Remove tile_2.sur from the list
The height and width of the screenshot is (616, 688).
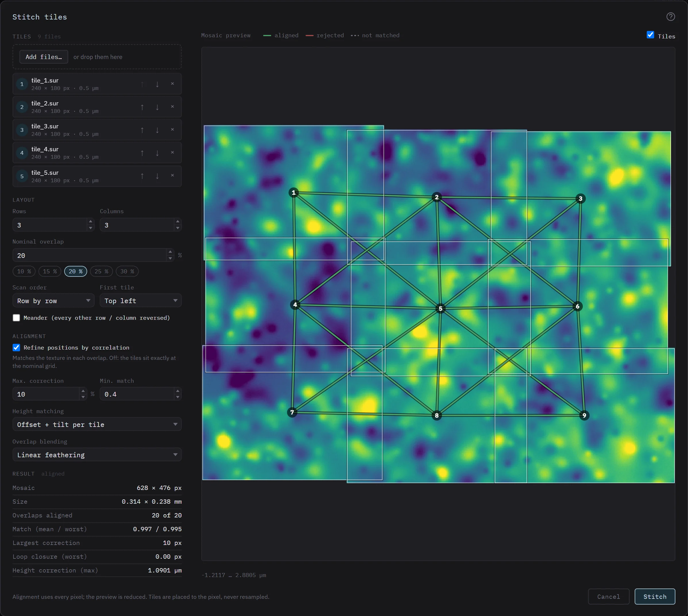click(x=172, y=107)
